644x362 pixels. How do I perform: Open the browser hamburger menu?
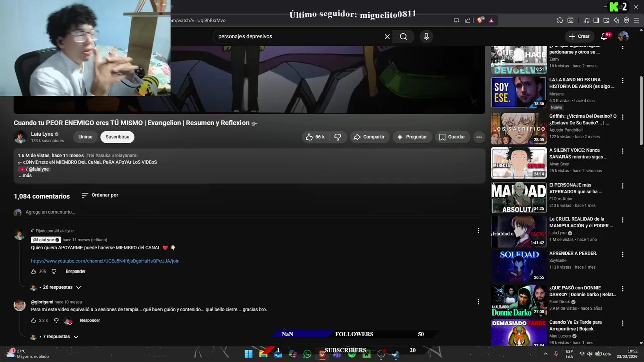click(x=636, y=20)
